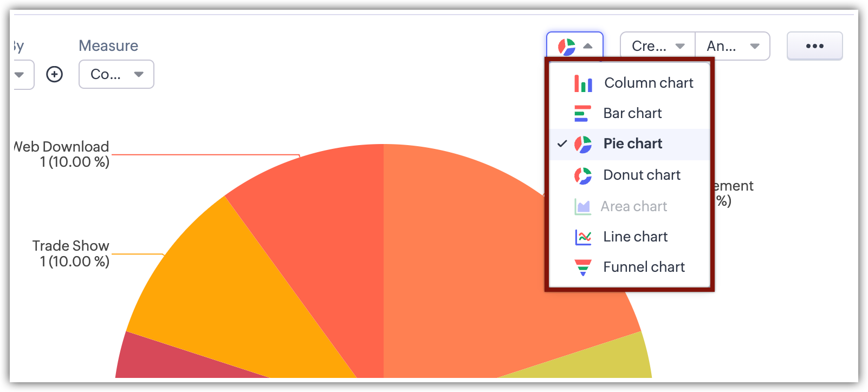
Task: Click the Web Download data label
Action: tap(62, 154)
